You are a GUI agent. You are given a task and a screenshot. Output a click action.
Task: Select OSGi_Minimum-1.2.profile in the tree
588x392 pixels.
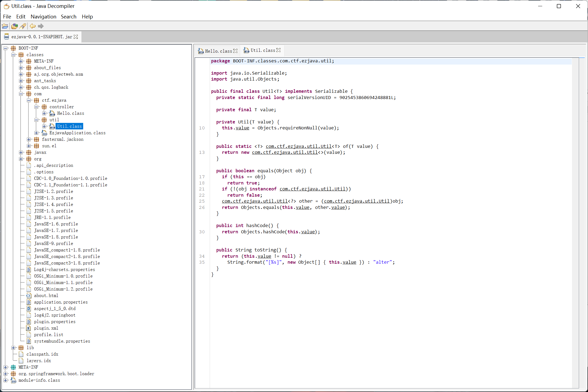coord(63,289)
